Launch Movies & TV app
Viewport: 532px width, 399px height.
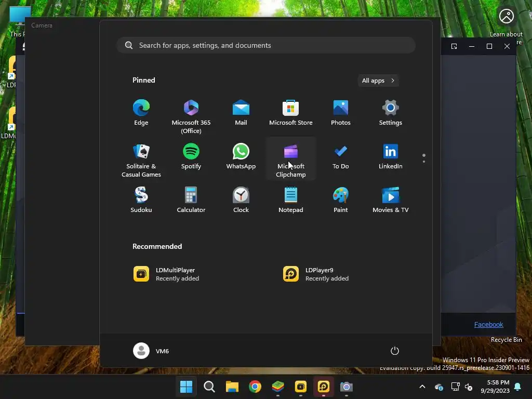tap(391, 200)
